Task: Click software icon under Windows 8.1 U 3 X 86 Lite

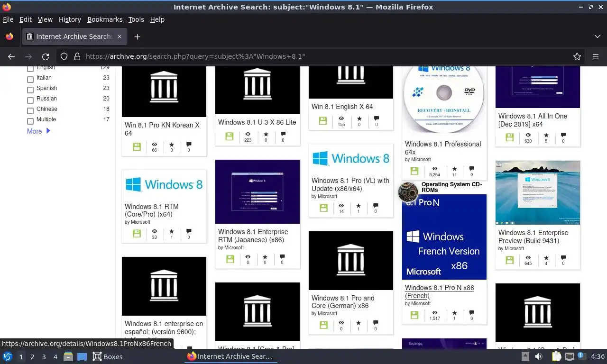Action: pyautogui.click(x=230, y=136)
